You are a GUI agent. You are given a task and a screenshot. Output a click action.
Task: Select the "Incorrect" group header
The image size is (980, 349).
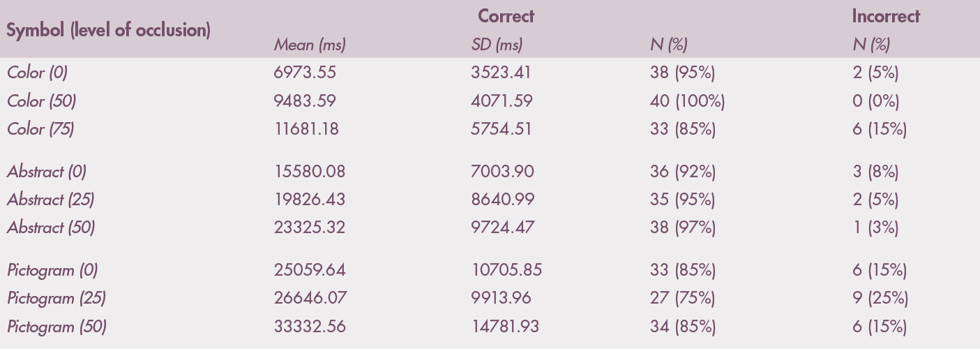[x=885, y=16]
